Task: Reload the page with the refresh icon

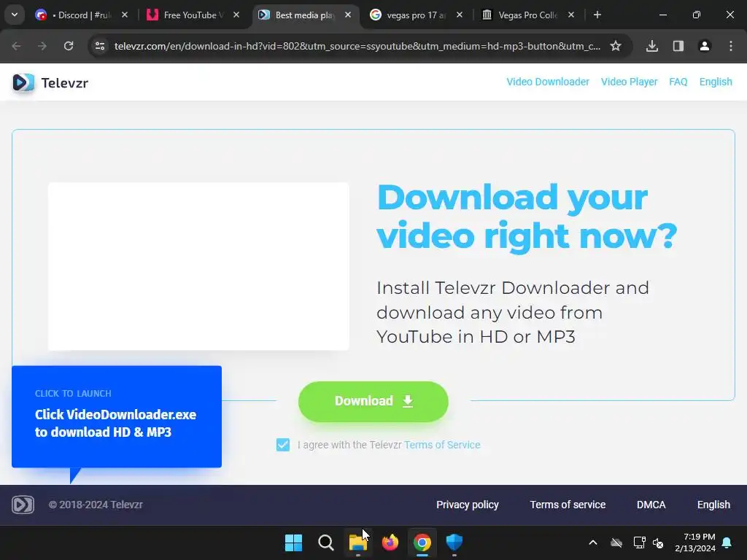Action: pyautogui.click(x=69, y=46)
